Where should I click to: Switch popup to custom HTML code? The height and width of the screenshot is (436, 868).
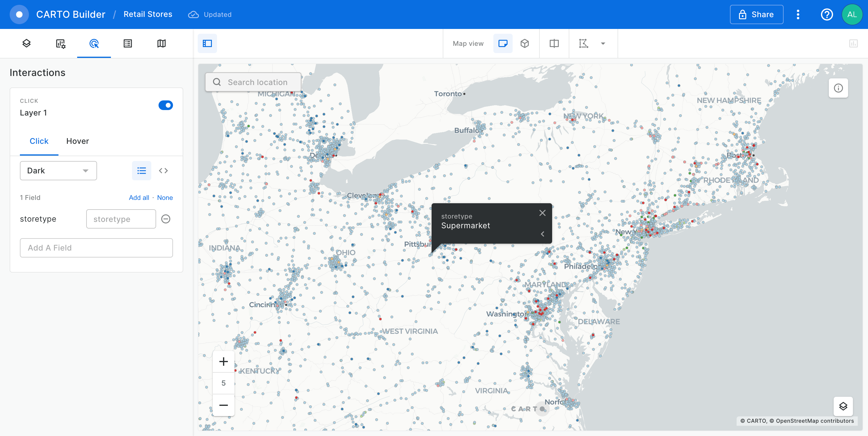pos(163,171)
